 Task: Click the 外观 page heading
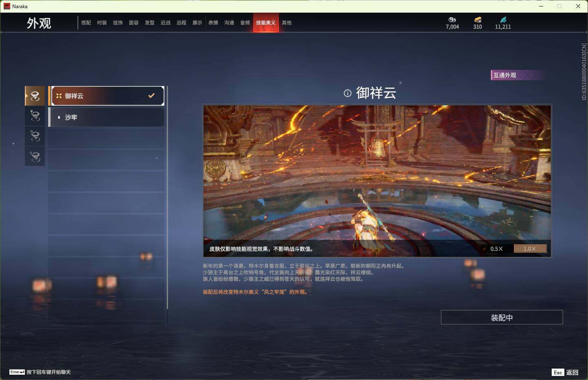[x=39, y=23]
